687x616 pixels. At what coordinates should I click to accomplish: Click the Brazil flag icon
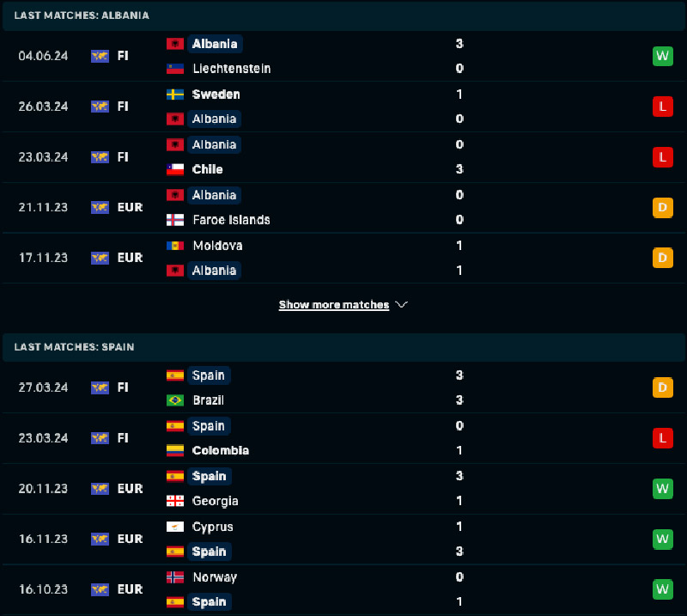(x=175, y=400)
